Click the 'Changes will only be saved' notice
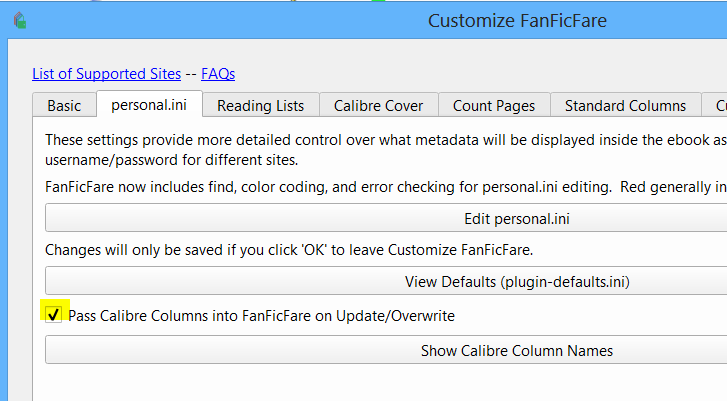 click(295, 249)
